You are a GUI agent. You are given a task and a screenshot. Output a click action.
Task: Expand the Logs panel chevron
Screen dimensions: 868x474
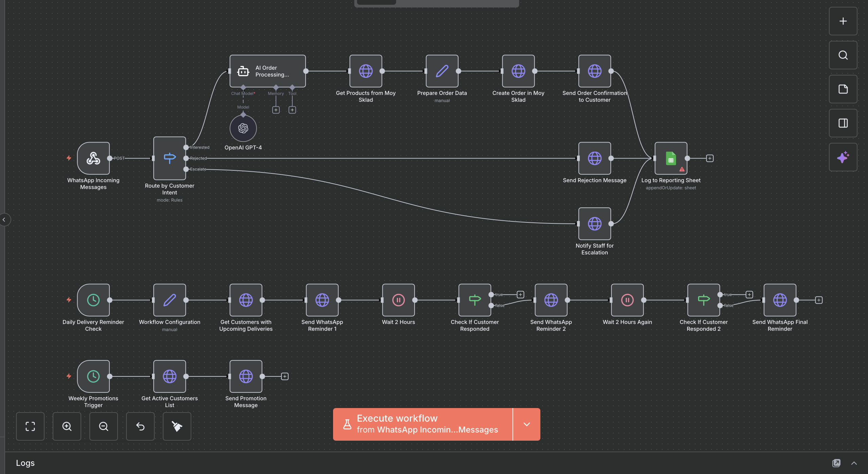coord(854,463)
